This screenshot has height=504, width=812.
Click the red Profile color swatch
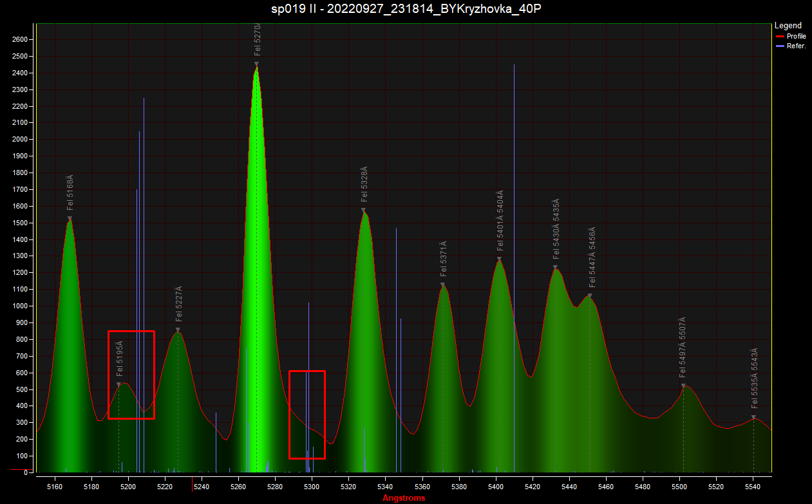point(780,37)
